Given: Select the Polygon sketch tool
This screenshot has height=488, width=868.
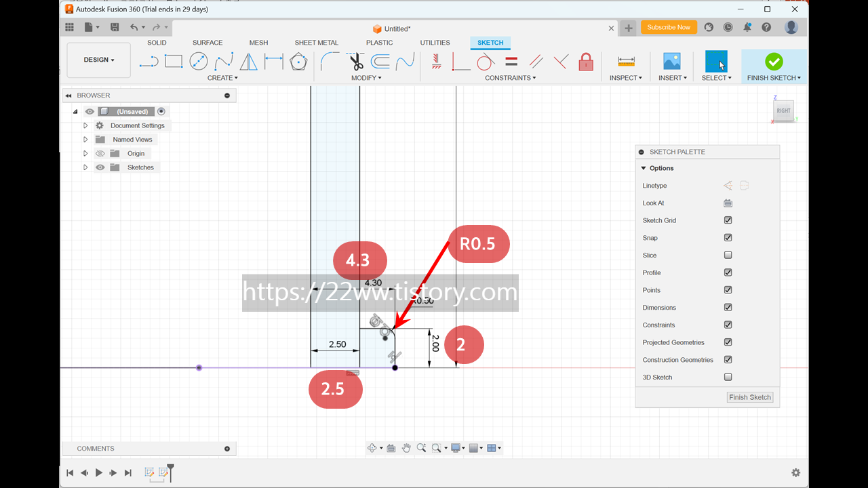Looking at the screenshot, I should [x=298, y=62].
